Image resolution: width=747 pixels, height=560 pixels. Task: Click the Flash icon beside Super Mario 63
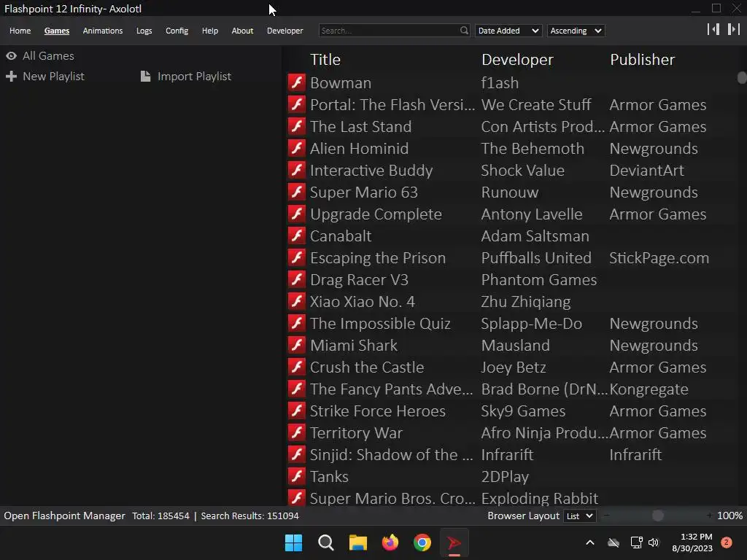coord(296,192)
